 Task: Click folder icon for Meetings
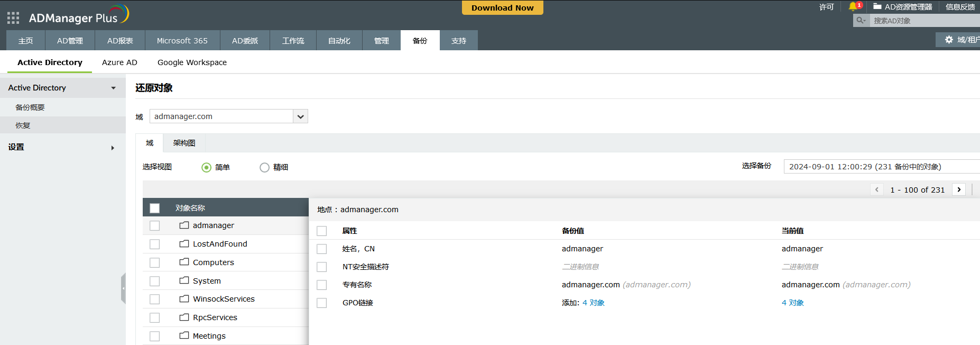[x=184, y=335]
